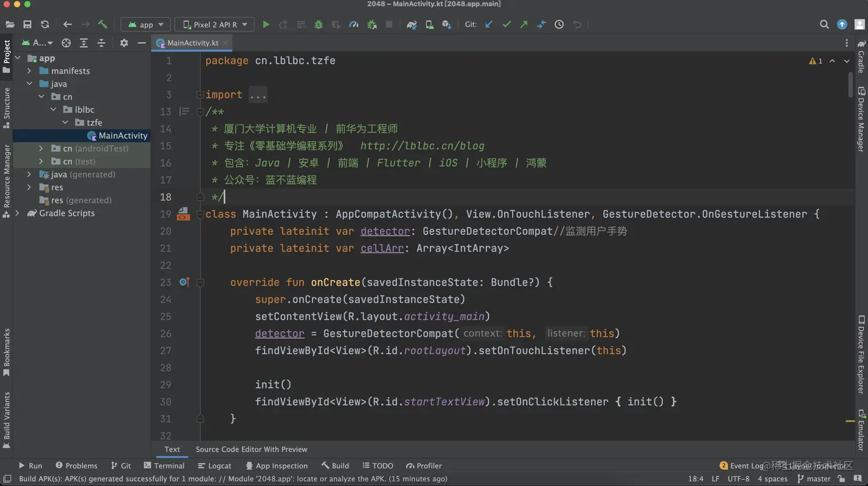Toggle the Structure tool window
This screenshot has height=486, width=868.
pyautogui.click(x=6, y=108)
